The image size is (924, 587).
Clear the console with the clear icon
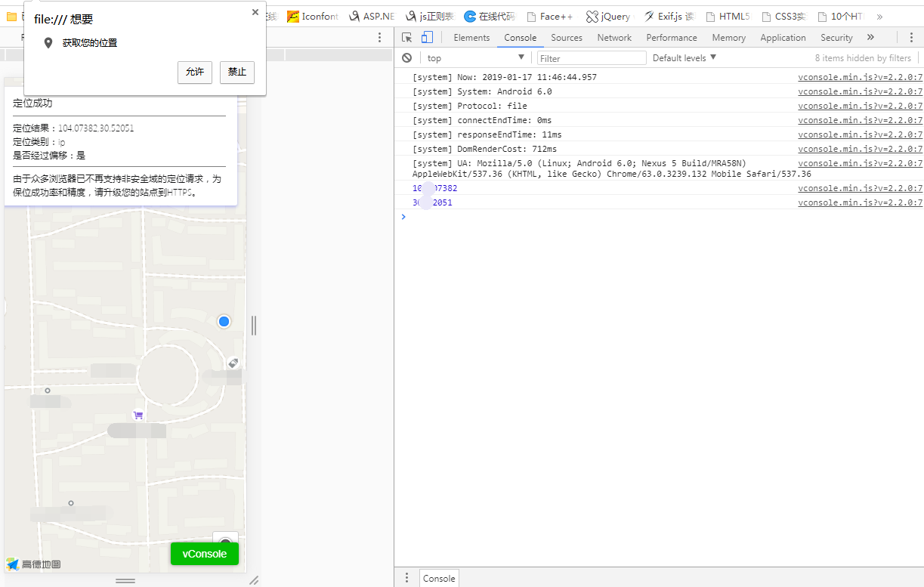tap(407, 57)
